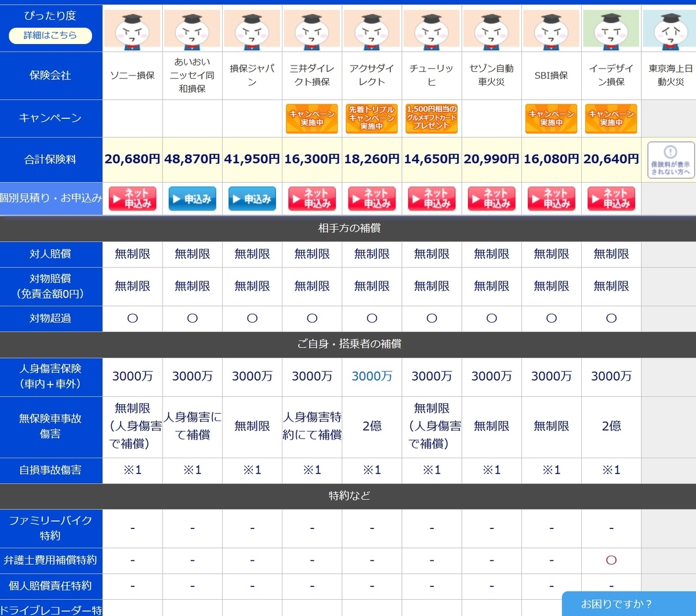Select price 48,870円 for あいおいニッセイ

tap(193, 159)
